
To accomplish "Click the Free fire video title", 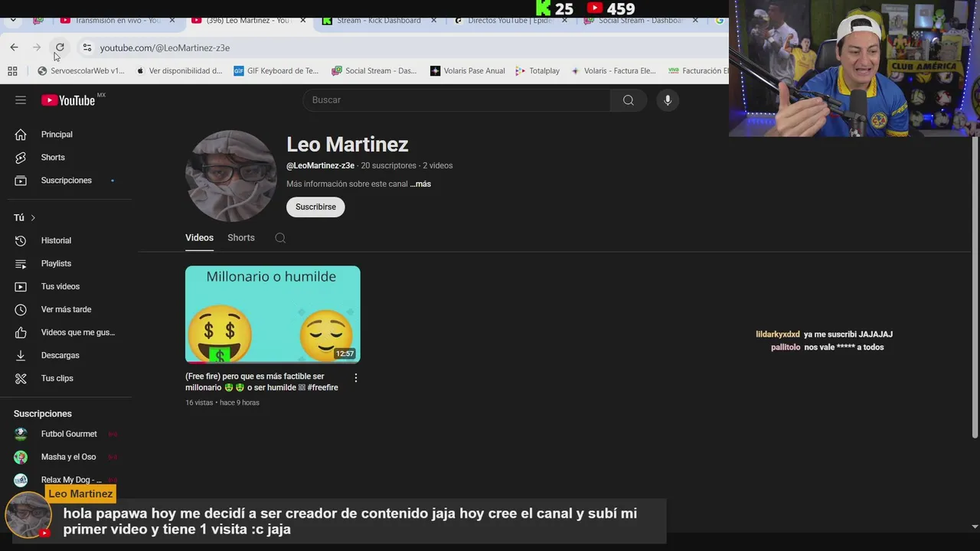I will point(262,382).
